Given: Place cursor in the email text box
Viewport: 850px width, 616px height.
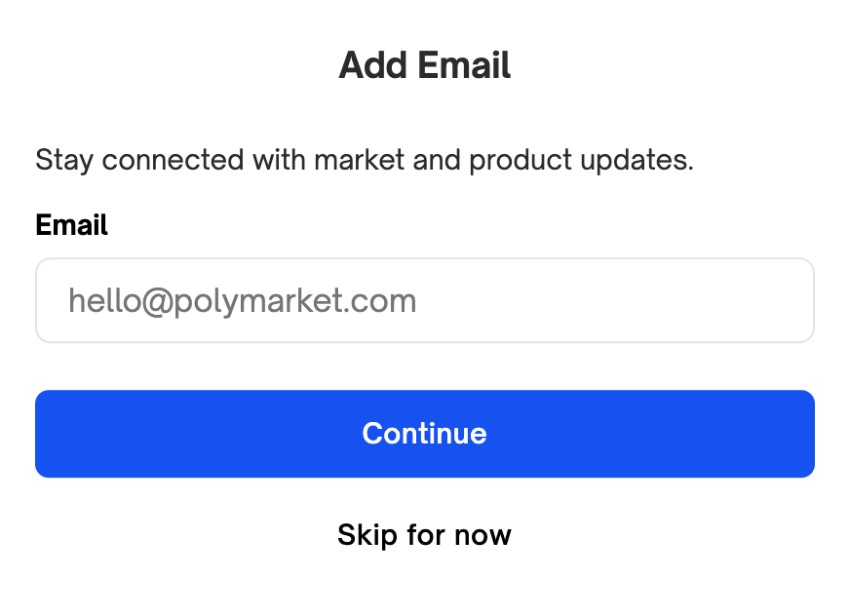Looking at the screenshot, I should coord(424,300).
